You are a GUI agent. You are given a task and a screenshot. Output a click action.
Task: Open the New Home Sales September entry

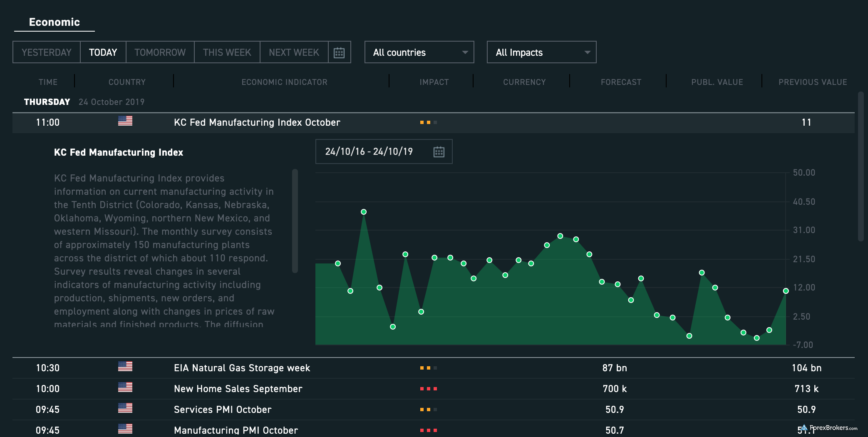point(238,388)
